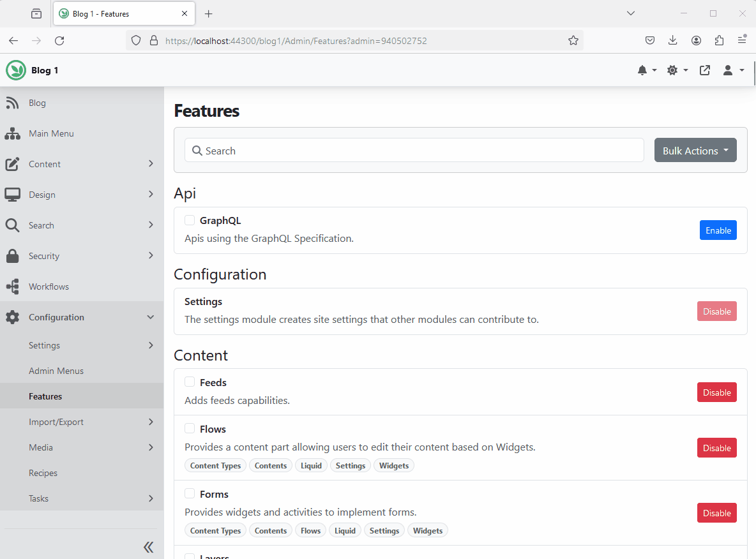Click the visit site external link icon
Image resolution: width=756 pixels, height=559 pixels.
pyautogui.click(x=704, y=70)
